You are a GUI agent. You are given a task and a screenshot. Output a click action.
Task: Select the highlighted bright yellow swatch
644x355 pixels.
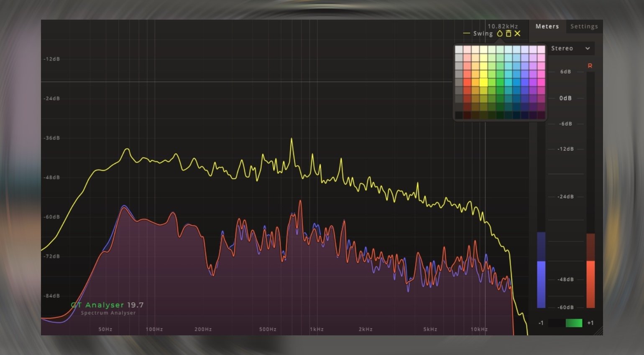click(x=483, y=82)
